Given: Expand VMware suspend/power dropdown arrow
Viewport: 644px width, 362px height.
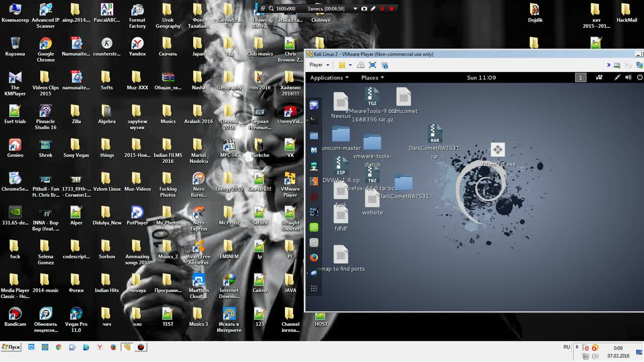Looking at the screenshot, I should (350, 65).
